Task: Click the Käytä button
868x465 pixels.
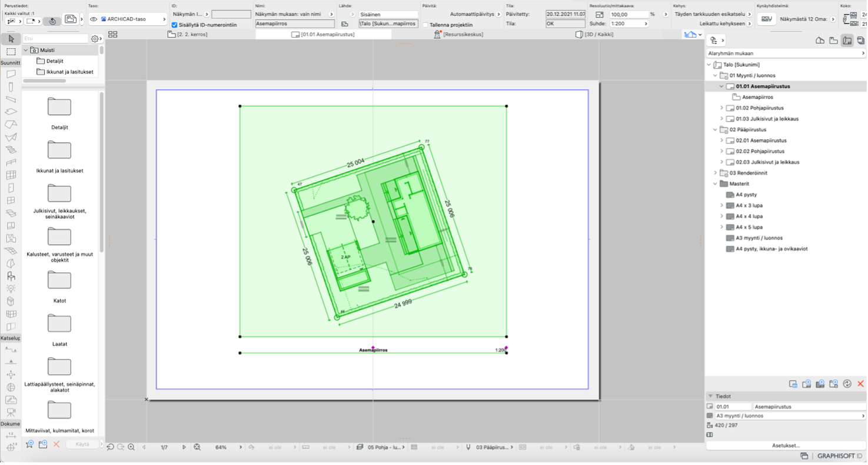Action: point(82,444)
